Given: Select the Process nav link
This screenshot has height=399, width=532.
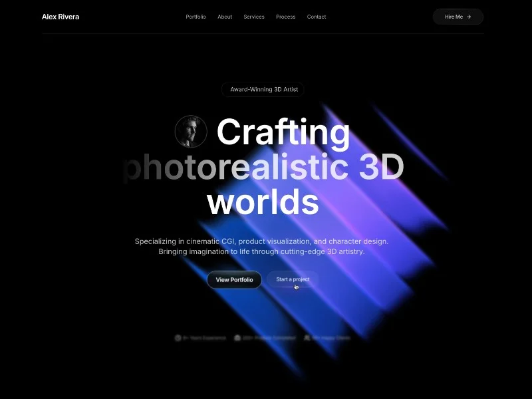Looking at the screenshot, I should pyautogui.click(x=286, y=17).
